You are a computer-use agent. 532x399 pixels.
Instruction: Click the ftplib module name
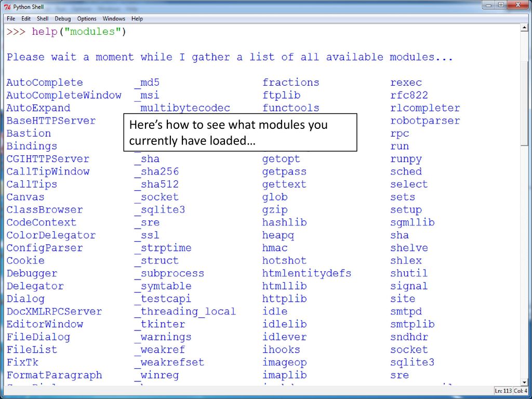(281, 96)
